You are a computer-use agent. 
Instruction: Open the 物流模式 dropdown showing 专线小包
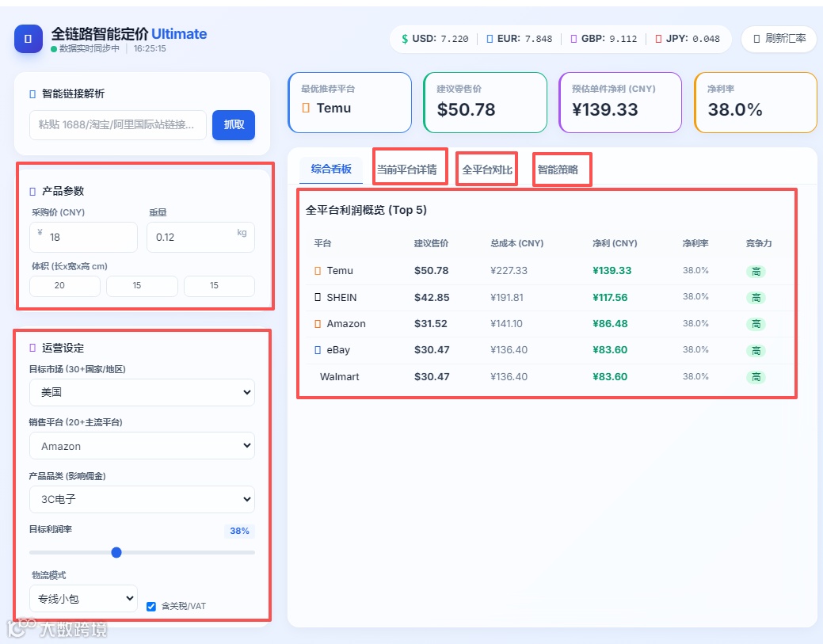[83, 598]
